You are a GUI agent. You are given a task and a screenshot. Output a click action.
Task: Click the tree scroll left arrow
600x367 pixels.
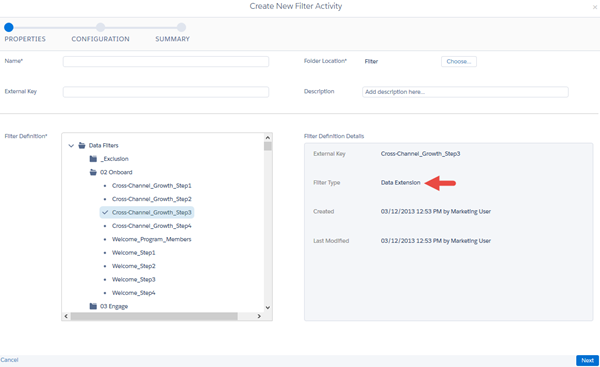[x=66, y=316]
